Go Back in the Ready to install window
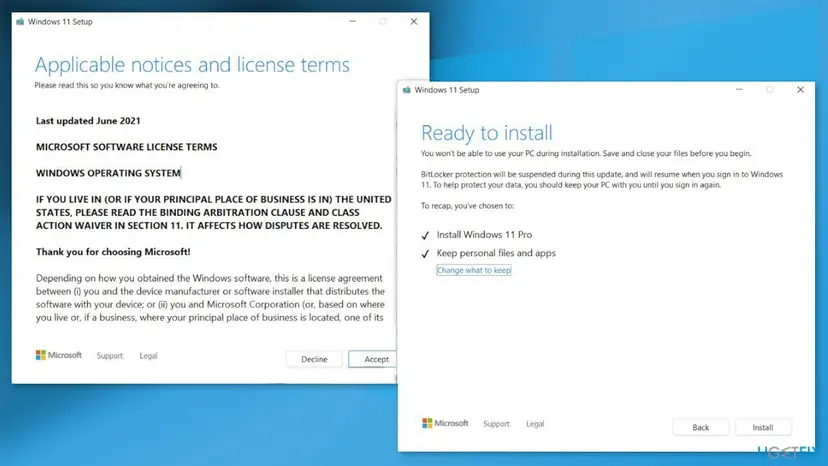This screenshot has height=466, width=828. pos(701,427)
